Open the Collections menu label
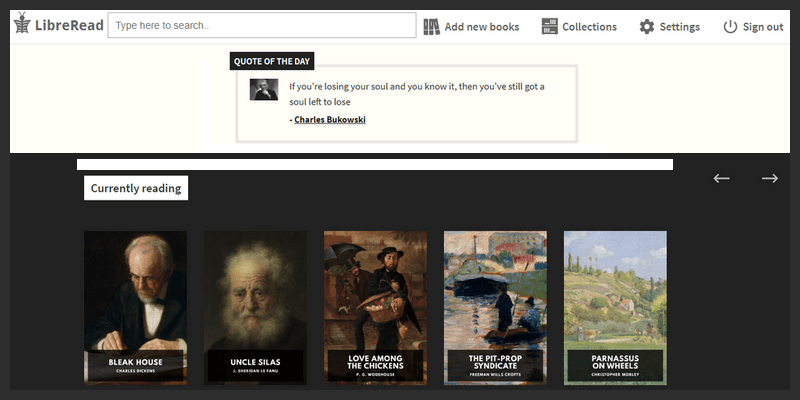 tap(589, 27)
